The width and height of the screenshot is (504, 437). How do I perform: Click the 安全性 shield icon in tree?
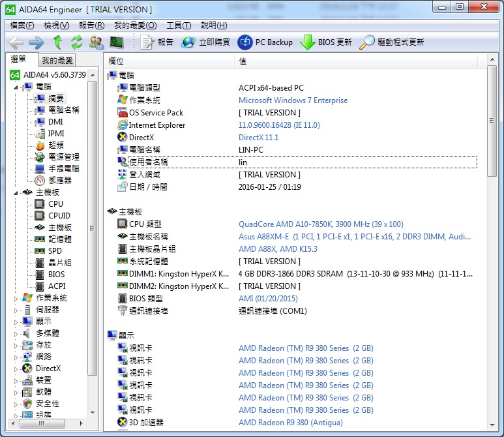[x=27, y=404]
